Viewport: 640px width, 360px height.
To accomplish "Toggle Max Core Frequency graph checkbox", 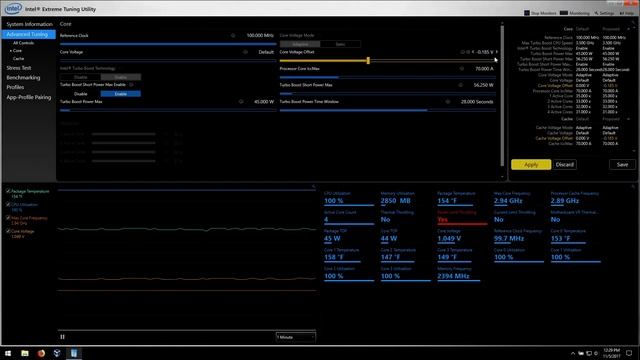I will pyautogui.click(x=8, y=218).
